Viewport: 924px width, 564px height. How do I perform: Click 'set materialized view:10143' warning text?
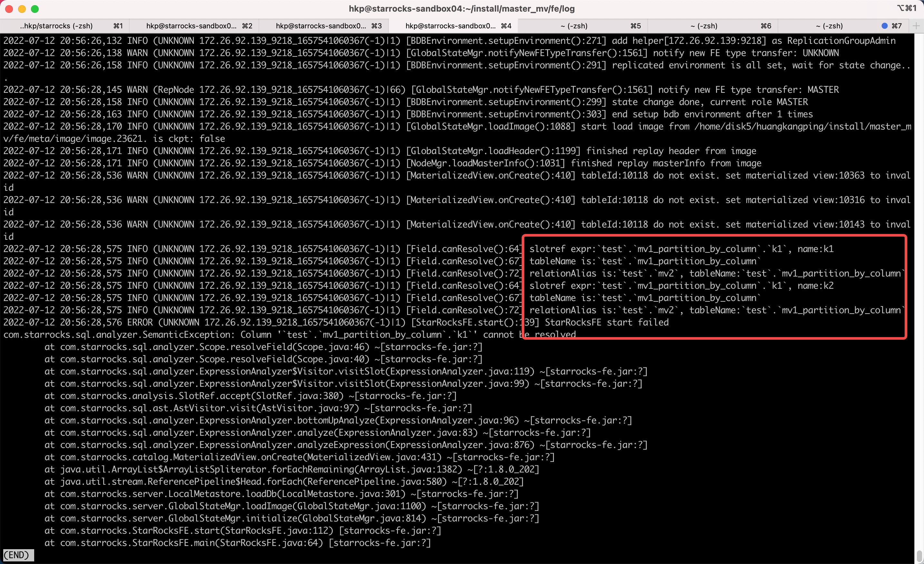(x=795, y=224)
